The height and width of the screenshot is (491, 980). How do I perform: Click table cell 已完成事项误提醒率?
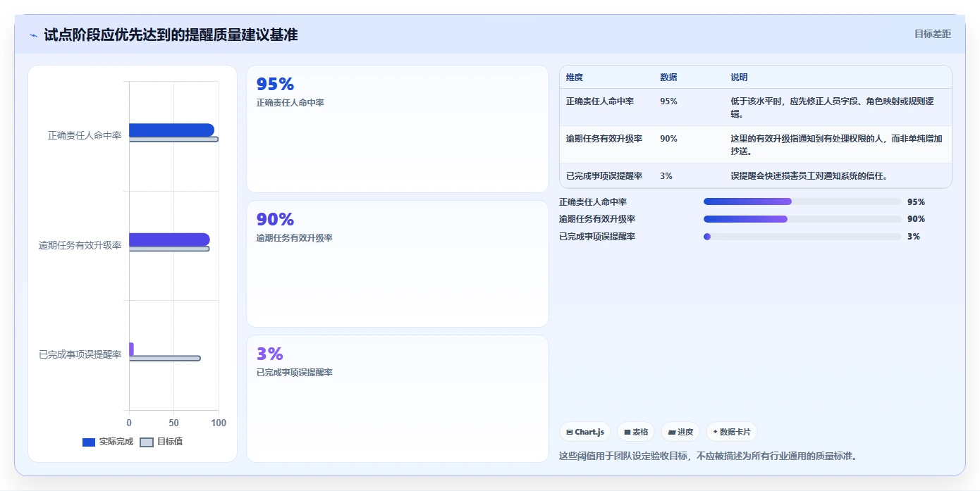(604, 176)
